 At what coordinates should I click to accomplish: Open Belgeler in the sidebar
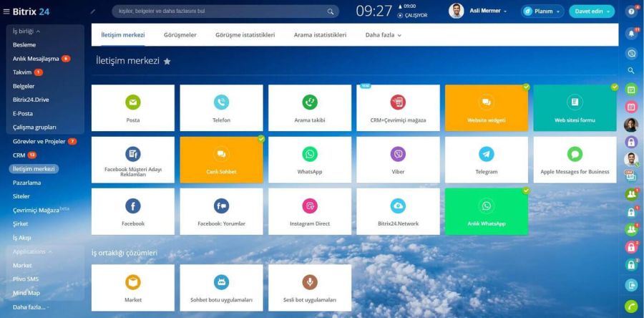coord(24,86)
